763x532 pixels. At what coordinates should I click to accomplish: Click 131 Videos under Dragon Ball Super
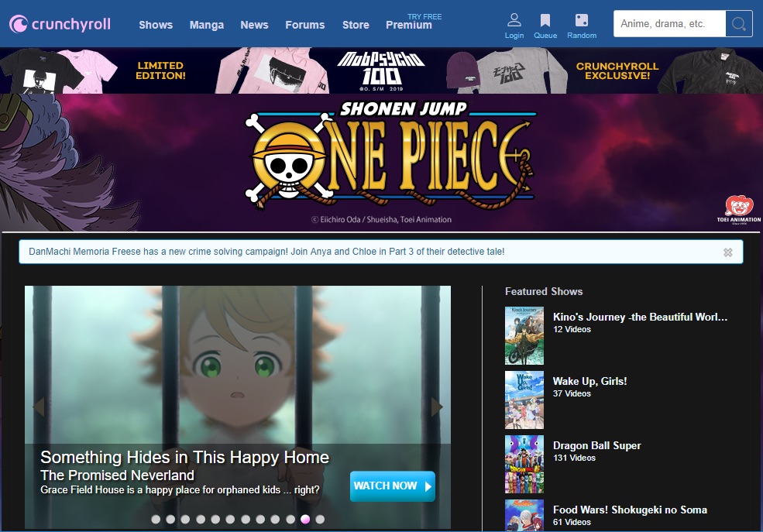click(574, 458)
